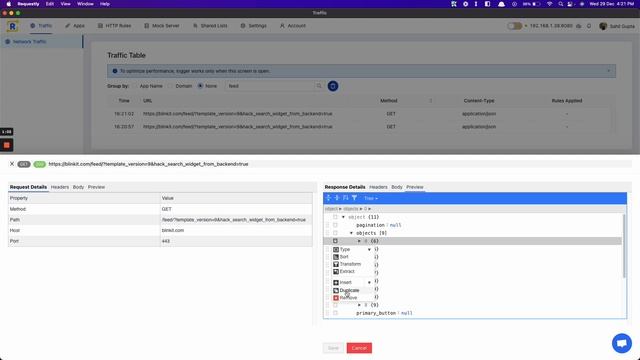
Task: Collapse the info banner chevron
Action: tap(609, 71)
